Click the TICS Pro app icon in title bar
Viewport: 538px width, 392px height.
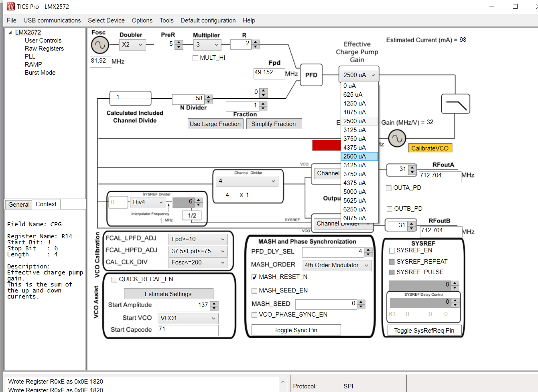pos(10,6)
